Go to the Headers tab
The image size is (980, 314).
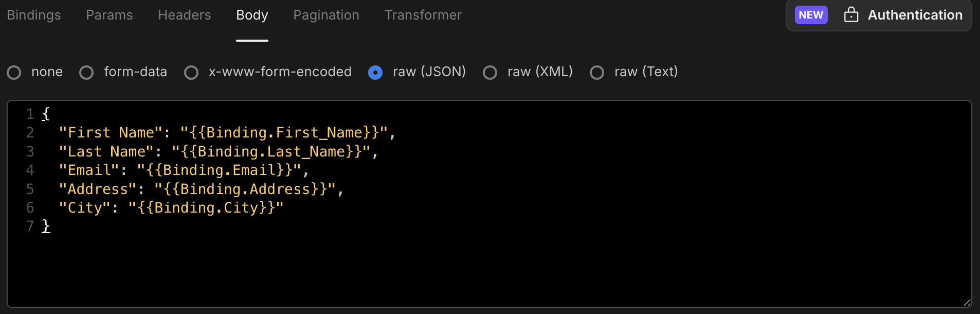coord(185,15)
